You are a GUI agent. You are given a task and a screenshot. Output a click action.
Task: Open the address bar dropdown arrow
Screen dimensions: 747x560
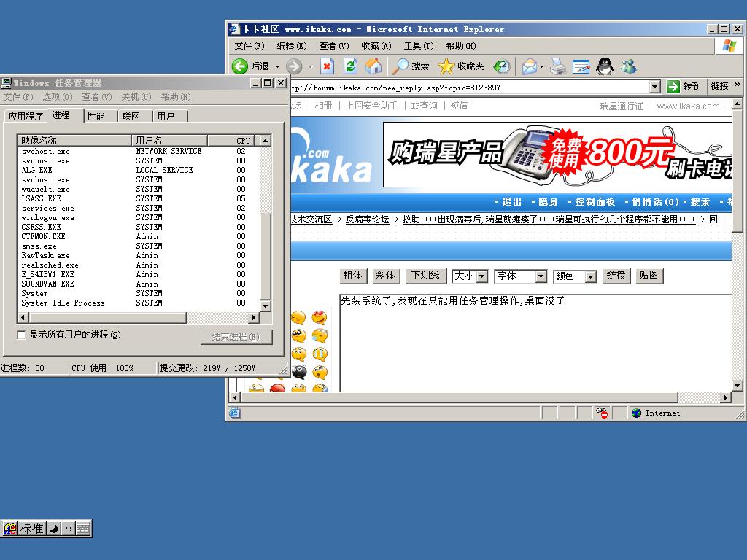tap(654, 87)
